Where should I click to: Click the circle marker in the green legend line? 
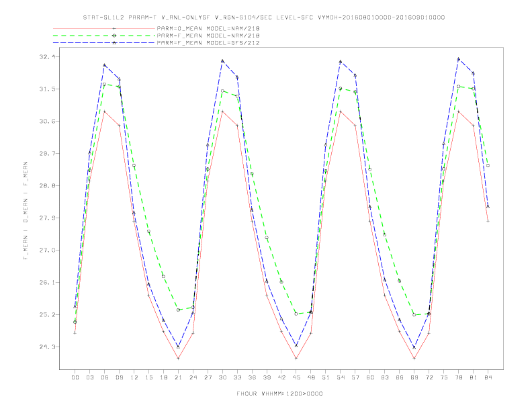[x=114, y=36]
